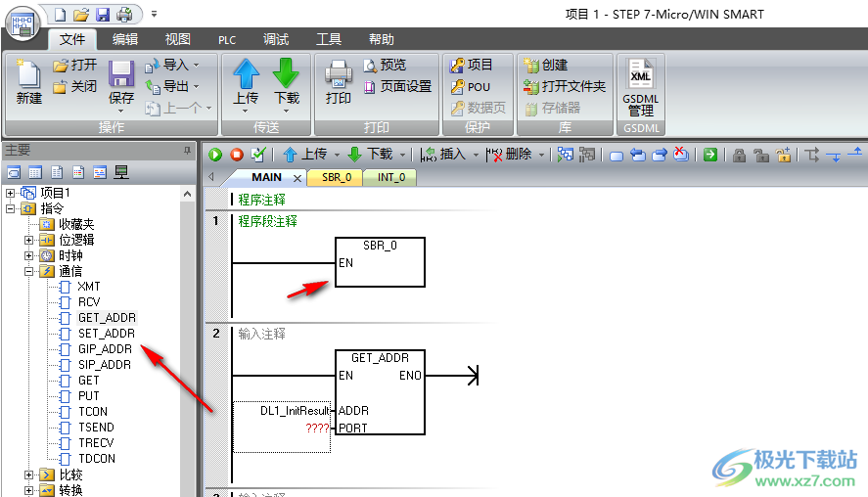This screenshot has width=868, height=497.
Task: Expand the 项目1 tree node
Action: [x=10, y=193]
